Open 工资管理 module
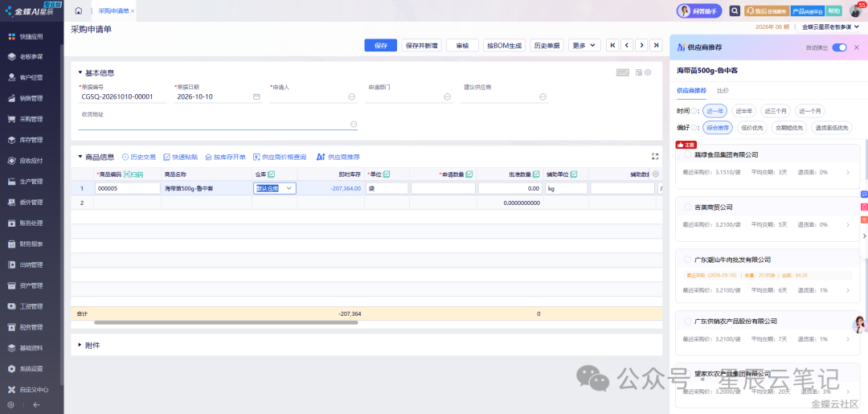This screenshot has height=414, width=868. [32, 306]
